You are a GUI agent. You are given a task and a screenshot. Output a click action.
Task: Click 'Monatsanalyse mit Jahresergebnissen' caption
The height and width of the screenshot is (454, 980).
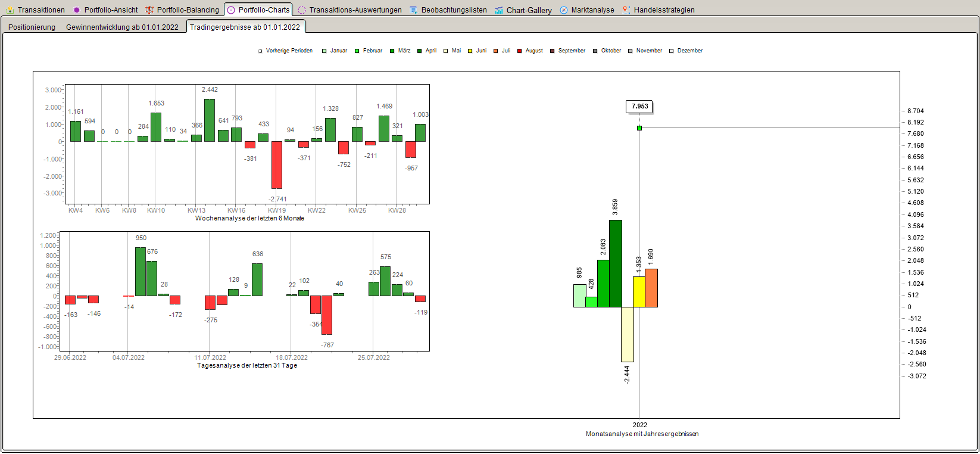(x=642, y=434)
